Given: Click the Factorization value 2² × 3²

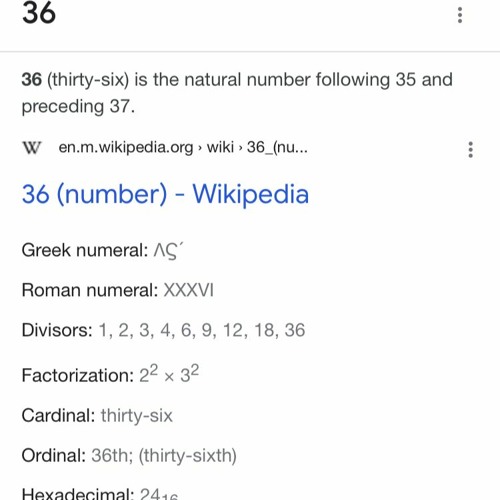Looking at the screenshot, I should pos(169,374).
